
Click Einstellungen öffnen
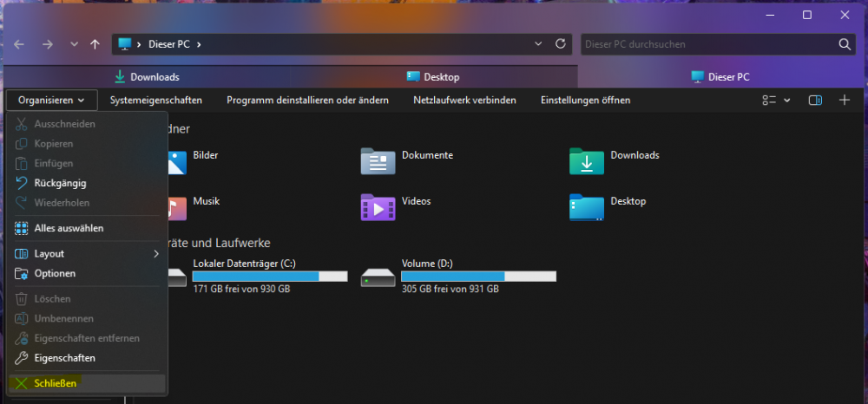pyautogui.click(x=586, y=100)
